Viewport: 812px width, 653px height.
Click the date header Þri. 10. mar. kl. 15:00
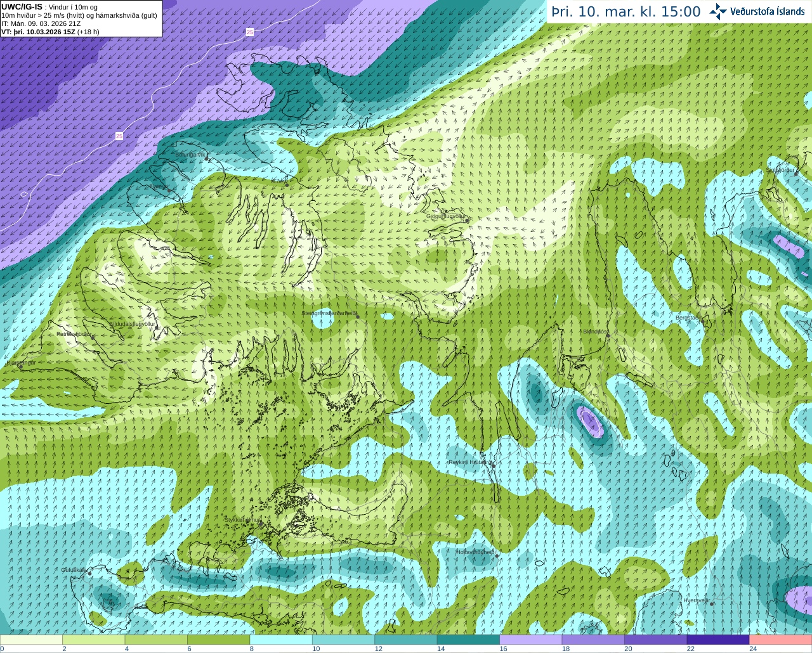(x=626, y=12)
